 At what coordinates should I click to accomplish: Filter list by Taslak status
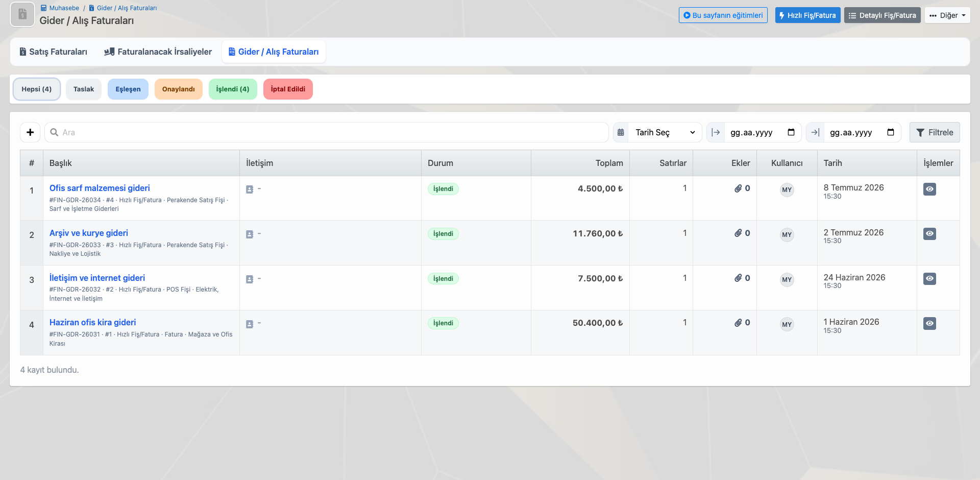pyautogui.click(x=84, y=89)
